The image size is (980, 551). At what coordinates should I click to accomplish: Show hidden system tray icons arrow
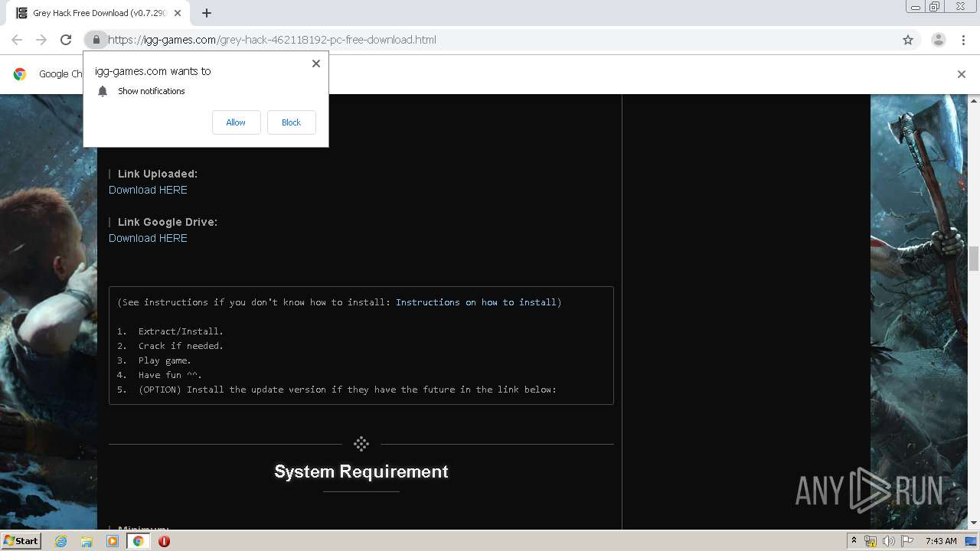pos(854,540)
